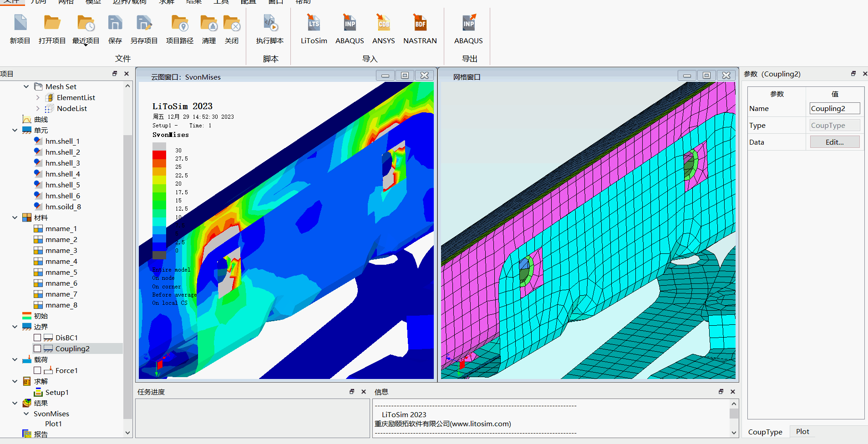Collapse the 材料 materials node
Screen dimensions: 868x444
pyautogui.click(x=15, y=217)
